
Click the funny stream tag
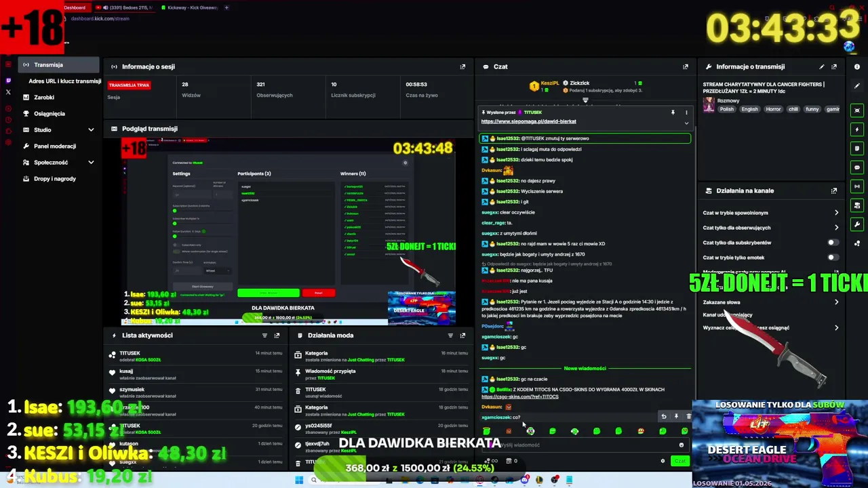(812, 109)
